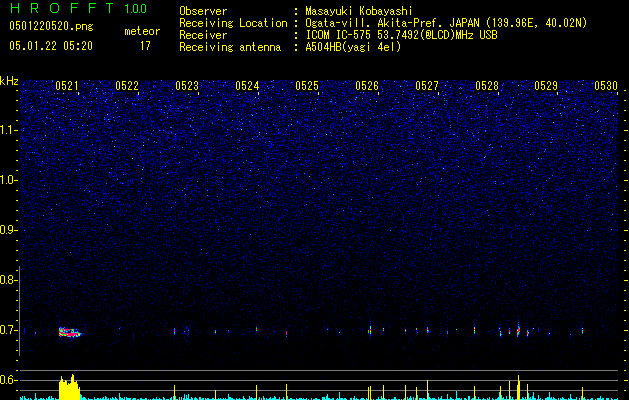Screen dimensions: 629x400
Task: Click the date stamp 05.01.22 05:20
Action: [51, 46]
